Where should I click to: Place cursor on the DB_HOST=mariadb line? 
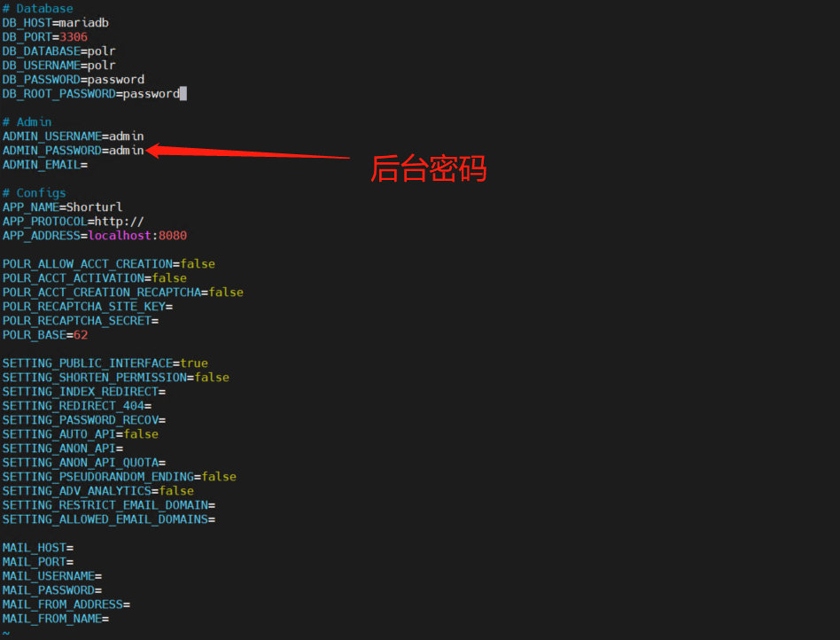pos(55,23)
